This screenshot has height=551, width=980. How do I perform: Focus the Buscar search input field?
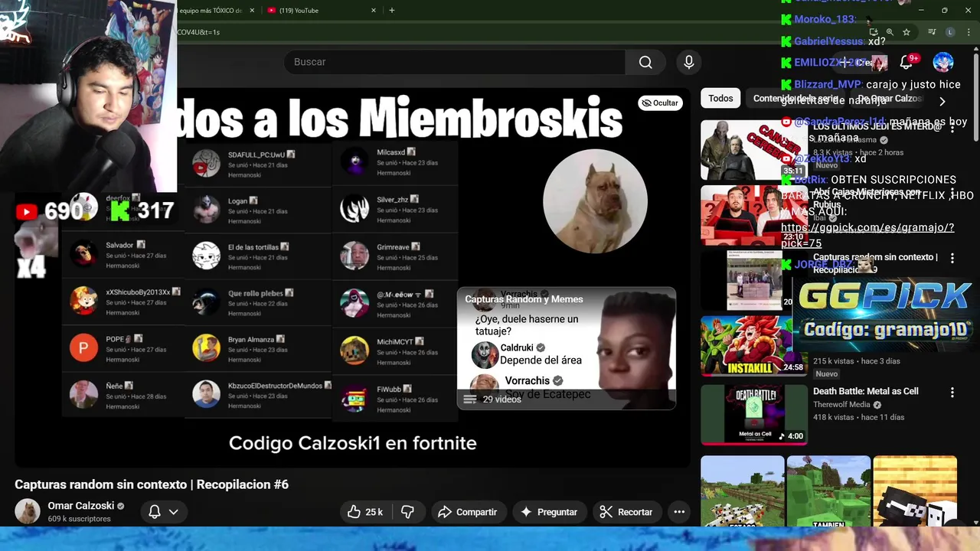455,62
